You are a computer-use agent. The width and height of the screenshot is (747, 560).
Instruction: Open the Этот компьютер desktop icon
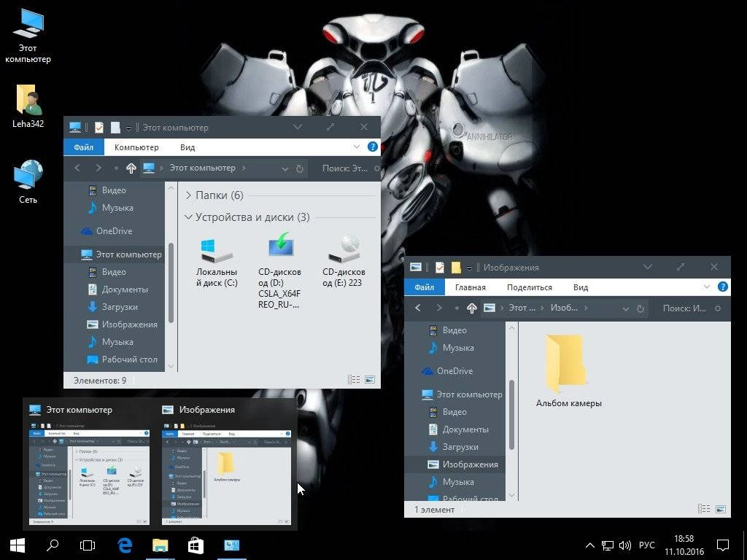pos(28,36)
